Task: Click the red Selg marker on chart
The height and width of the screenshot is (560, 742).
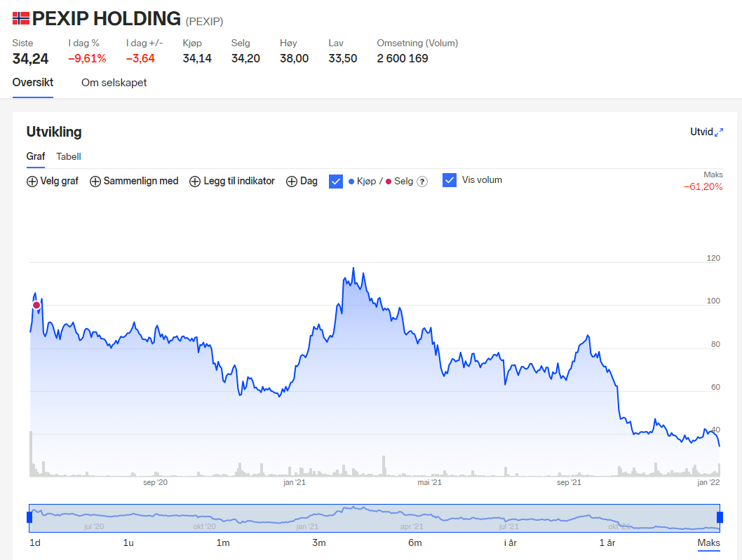Action: pos(36,305)
